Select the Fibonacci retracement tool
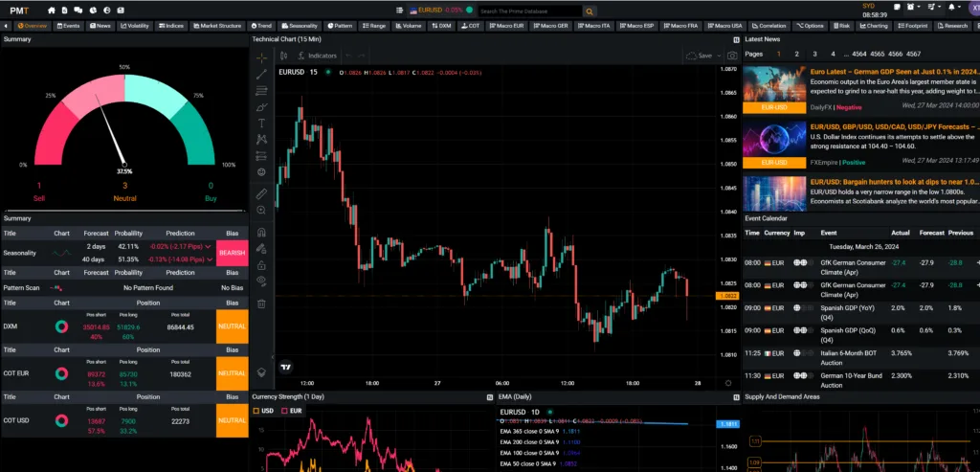The width and height of the screenshot is (980, 472). tap(261, 91)
